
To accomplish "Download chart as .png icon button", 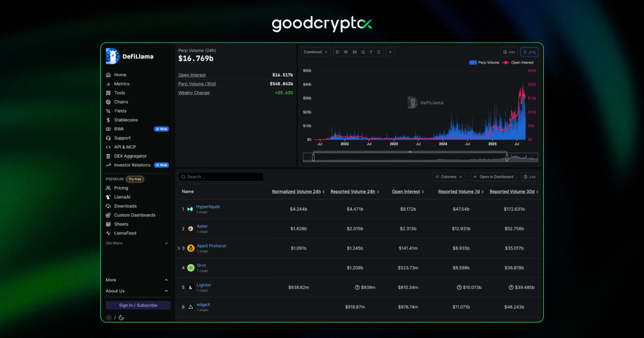I will tap(529, 52).
